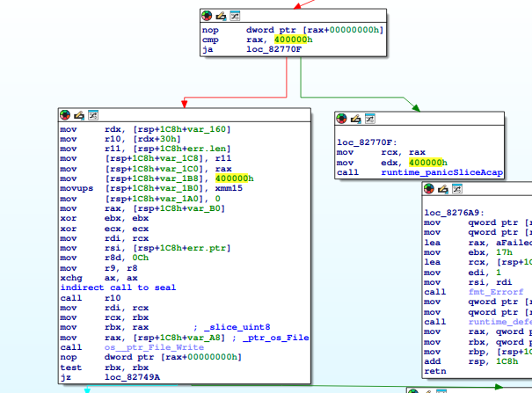Click highlighted 400000h in cmp instruction
This screenshot has height=393, width=532.
(x=291, y=40)
